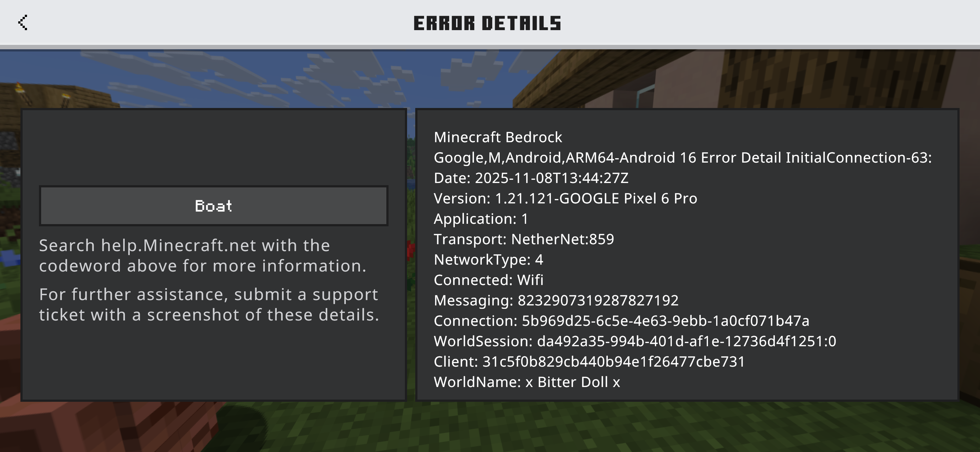Screen dimensions: 980x452
Task: Select the Minecraft Bedrock header line
Action: click(x=498, y=137)
